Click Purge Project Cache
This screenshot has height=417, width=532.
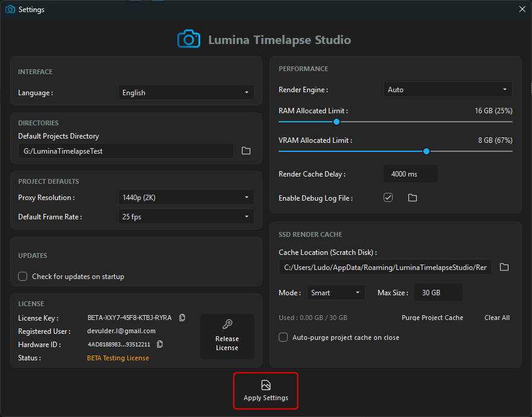(x=432, y=318)
